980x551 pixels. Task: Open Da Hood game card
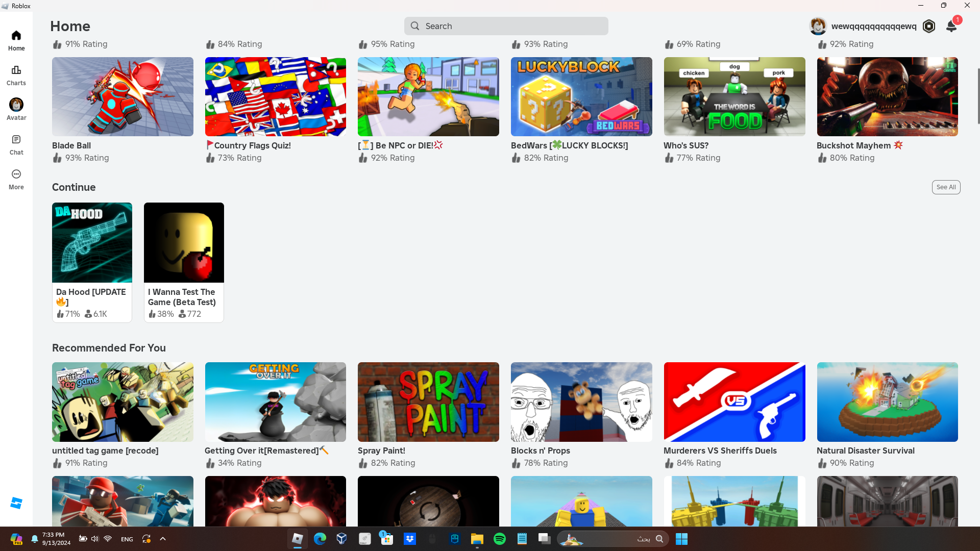click(x=92, y=262)
